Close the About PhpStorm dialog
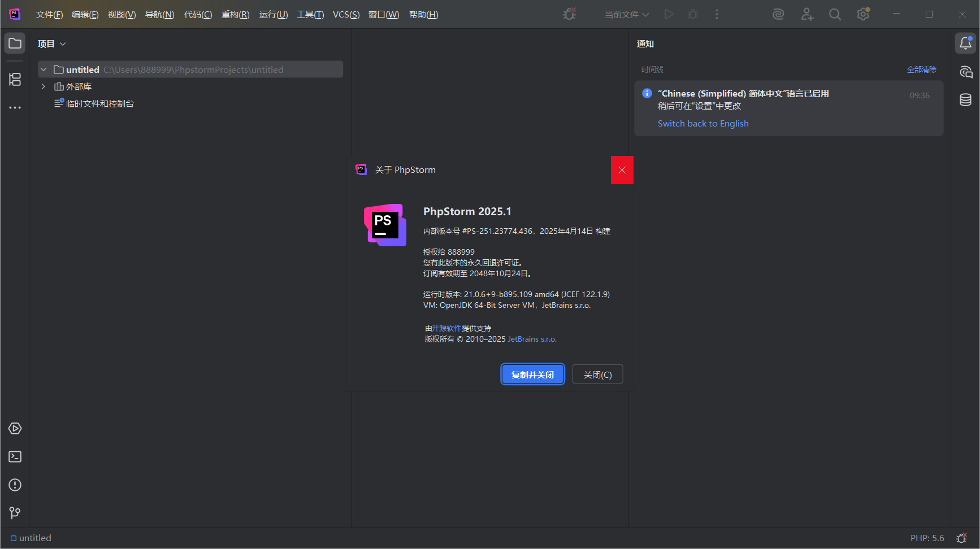This screenshot has width=980, height=549. tap(622, 170)
